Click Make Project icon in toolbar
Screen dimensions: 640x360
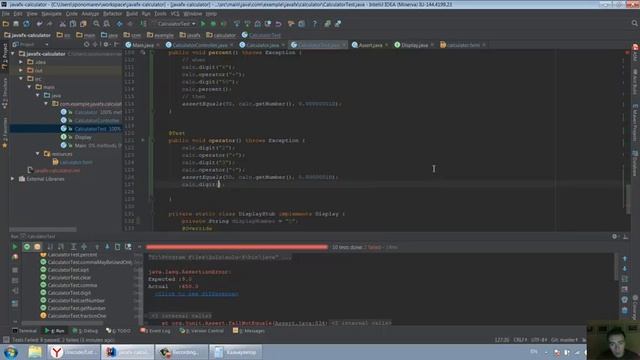tap(143, 24)
